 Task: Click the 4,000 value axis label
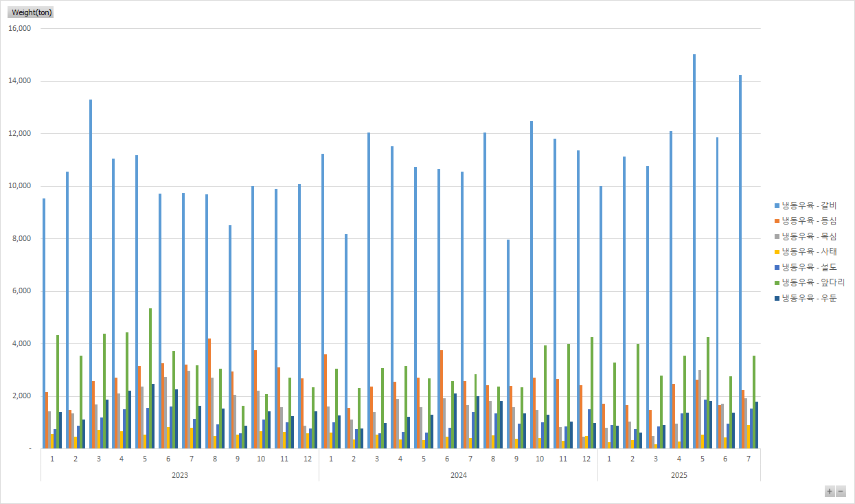(x=22, y=343)
